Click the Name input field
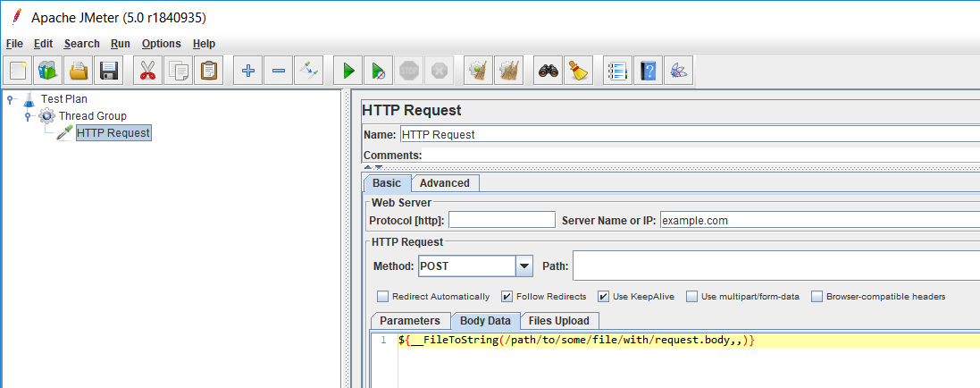The height and width of the screenshot is (388, 980). click(x=690, y=134)
